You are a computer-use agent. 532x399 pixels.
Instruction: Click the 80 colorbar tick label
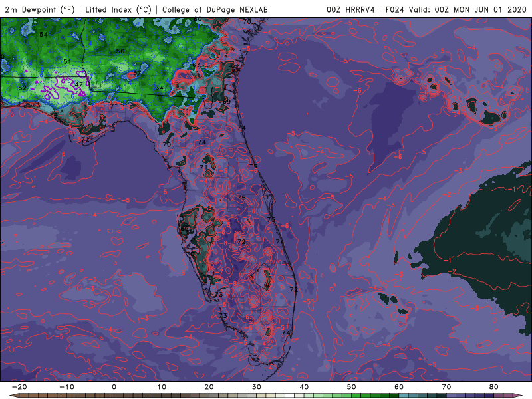click(494, 387)
